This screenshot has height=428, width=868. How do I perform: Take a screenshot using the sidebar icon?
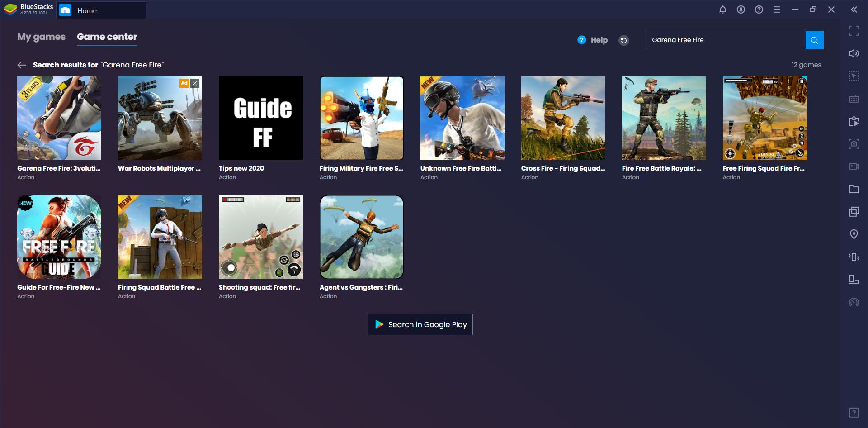(854, 144)
